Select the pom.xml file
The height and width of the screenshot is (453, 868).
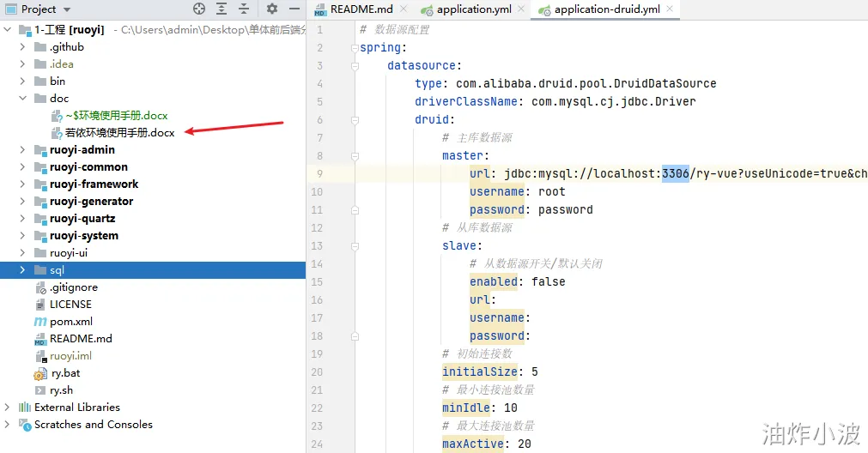(71, 322)
